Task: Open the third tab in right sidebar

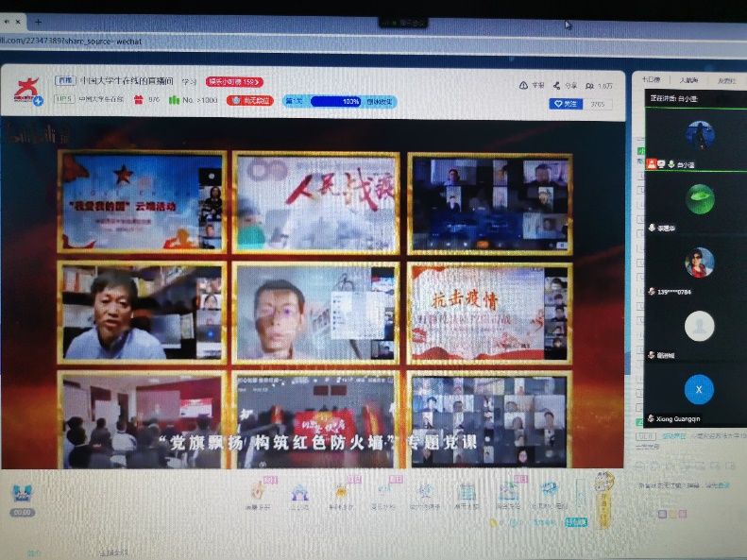Action: (726, 80)
